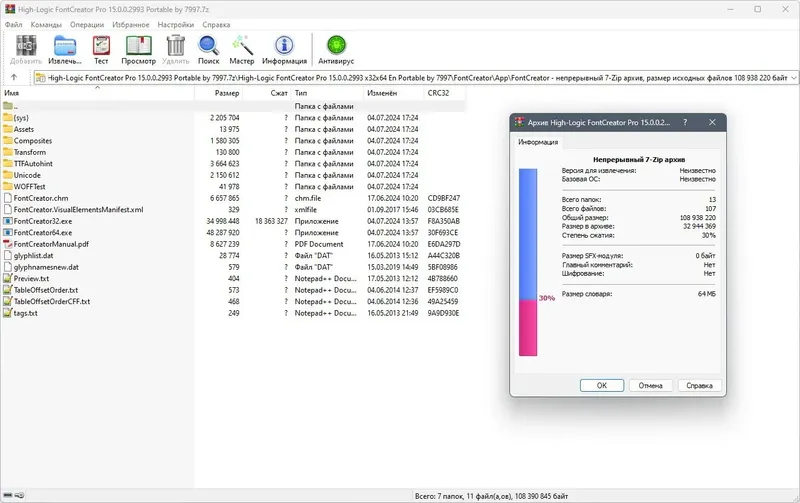
Task: Select the FontCreator64.exe application icon
Action: coord(8,232)
